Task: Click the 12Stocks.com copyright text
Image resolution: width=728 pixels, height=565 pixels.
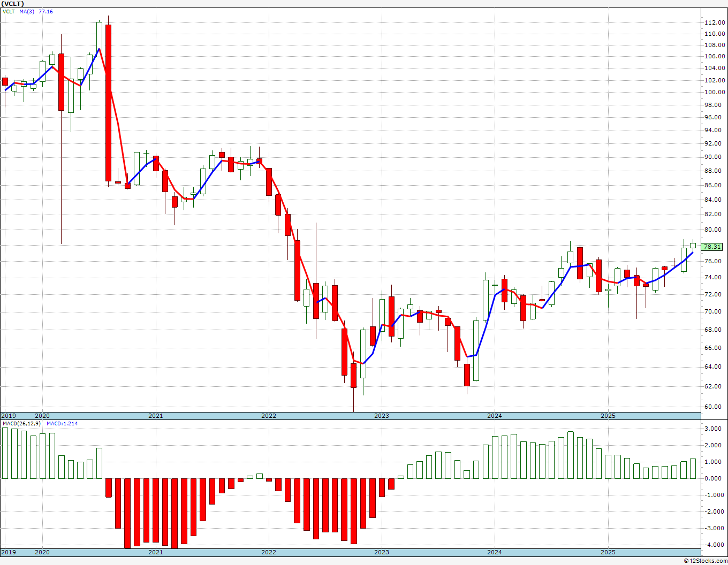Action: pos(705,561)
